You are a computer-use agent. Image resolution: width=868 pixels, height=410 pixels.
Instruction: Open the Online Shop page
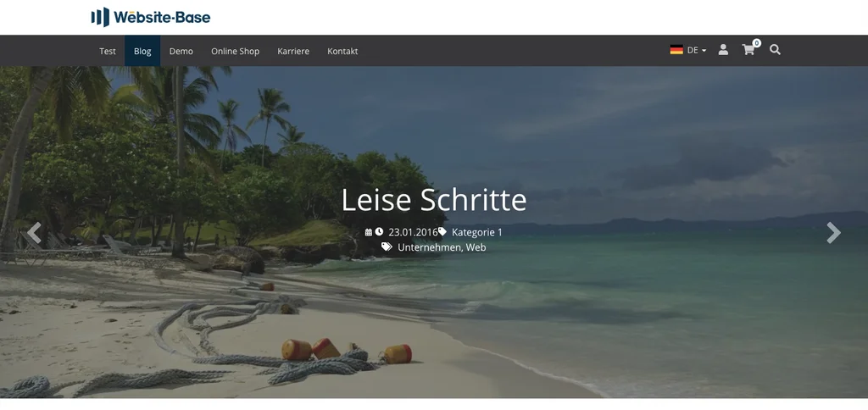coord(236,51)
